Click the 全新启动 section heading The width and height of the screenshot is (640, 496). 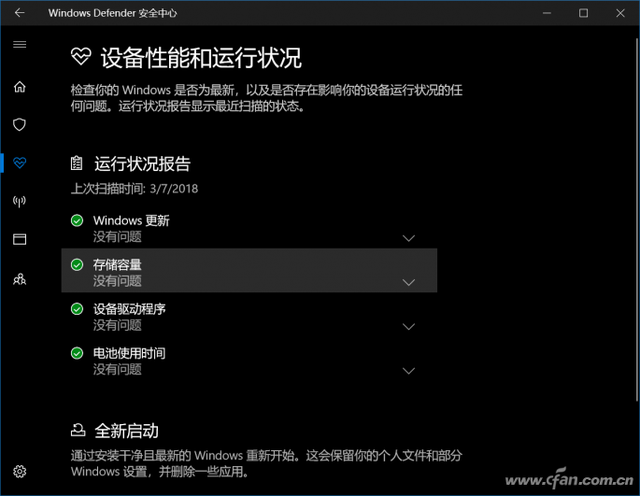pos(127,431)
